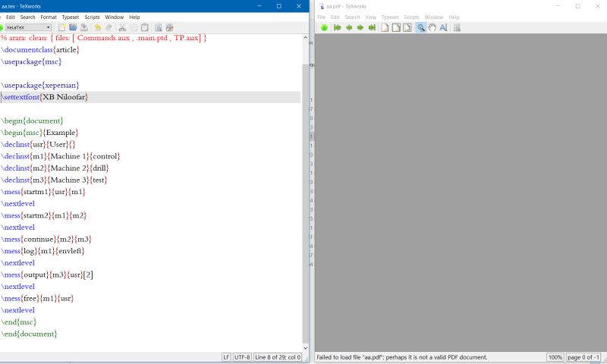Select the text selection tool in PDF viewer
Screen dimensions: 607x364
443,27
